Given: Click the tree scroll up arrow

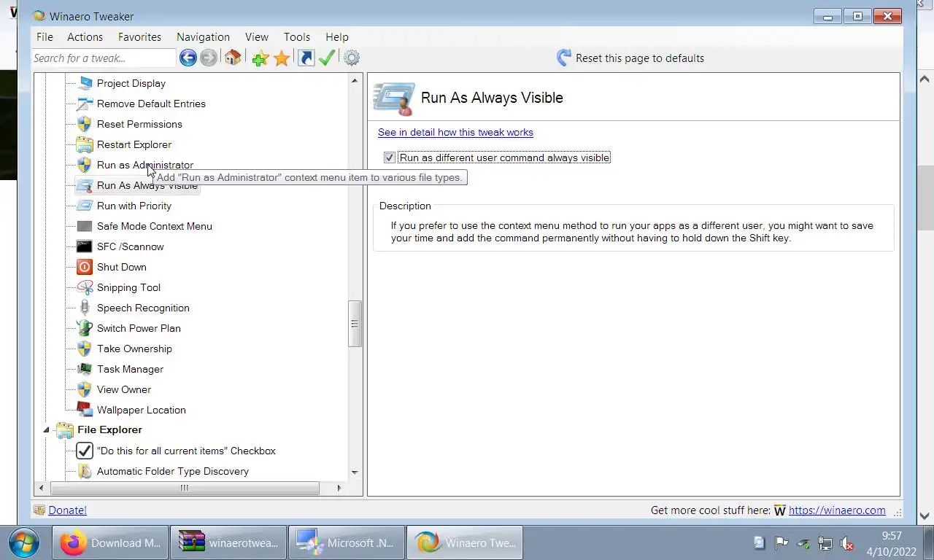Looking at the screenshot, I should [x=355, y=80].
